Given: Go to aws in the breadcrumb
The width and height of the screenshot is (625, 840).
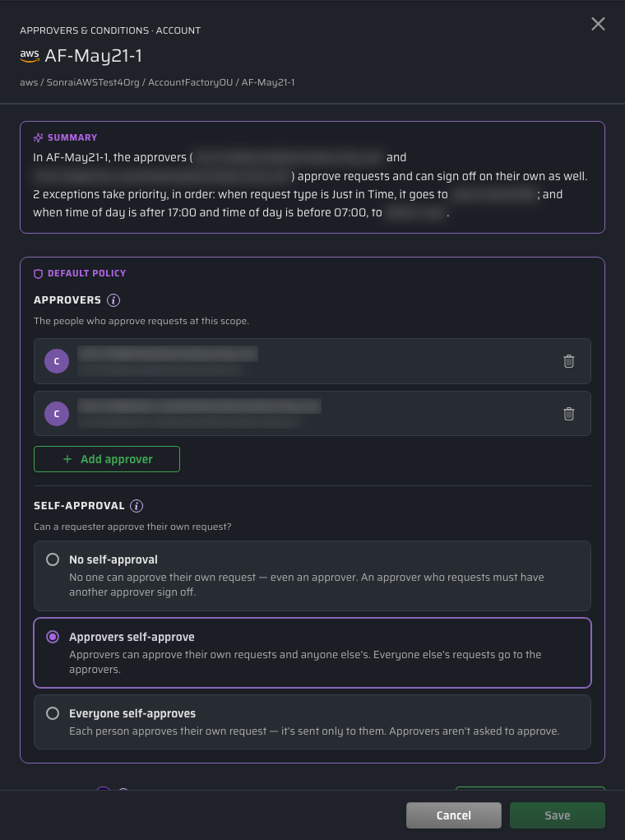Looking at the screenshot, I should click(x=29, y=82).
